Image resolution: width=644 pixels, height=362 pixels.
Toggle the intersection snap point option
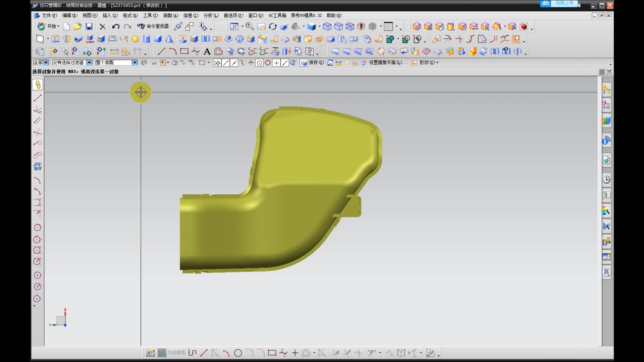pos(251,63)
